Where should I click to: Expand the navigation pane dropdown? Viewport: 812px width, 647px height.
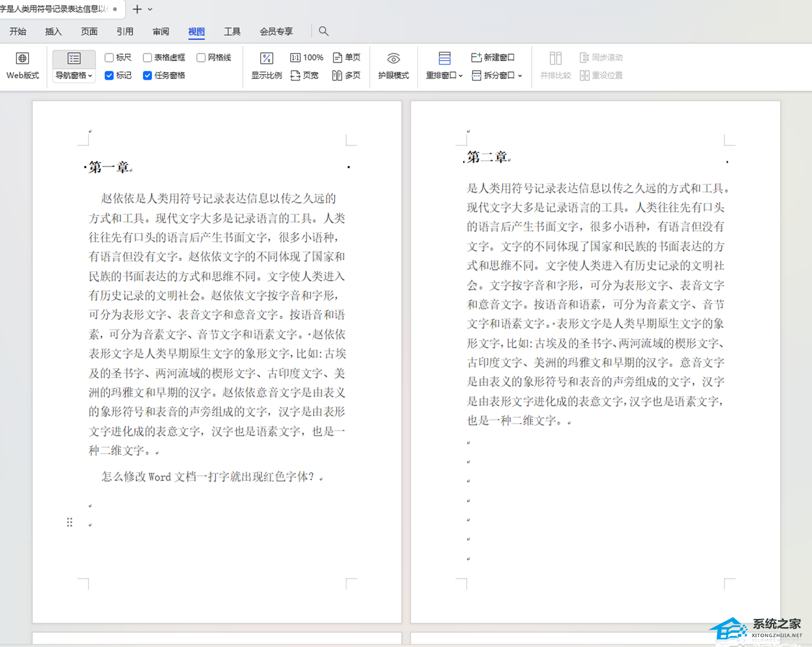pos(74,75)
